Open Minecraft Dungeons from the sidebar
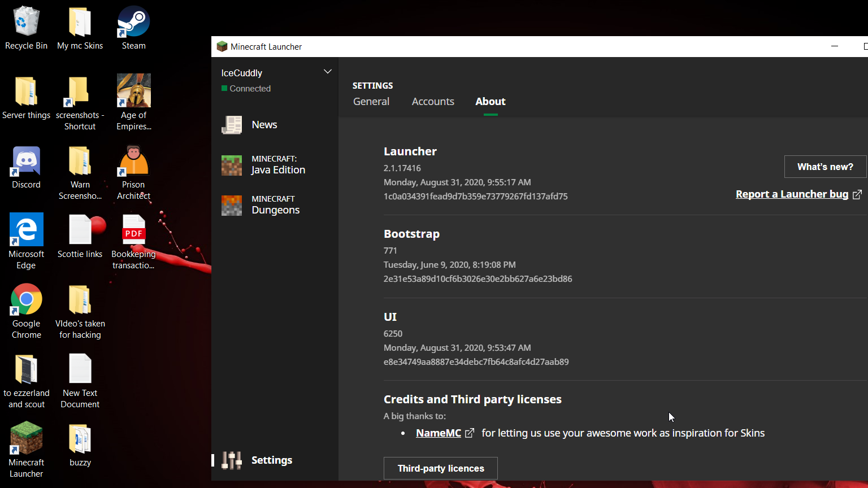Image resolution: width=868 pixels, height=488 pixels. click(275, 205)
